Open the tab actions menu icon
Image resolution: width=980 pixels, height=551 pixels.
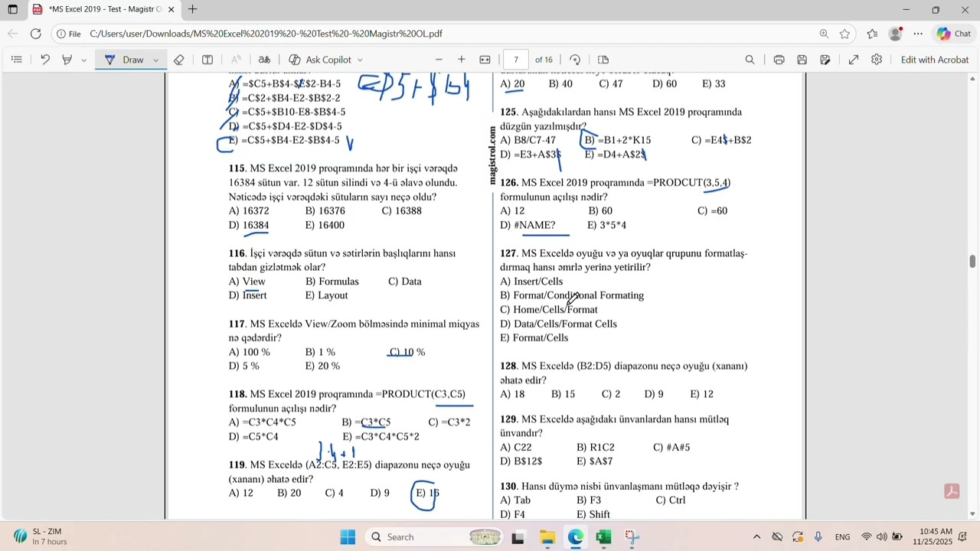click(x=13, y=10)
